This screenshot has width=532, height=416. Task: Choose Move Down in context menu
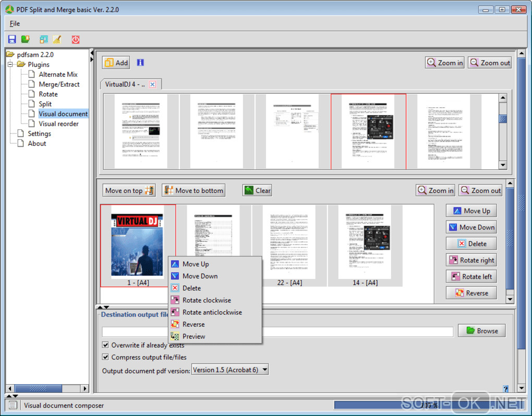coord(215,276)
